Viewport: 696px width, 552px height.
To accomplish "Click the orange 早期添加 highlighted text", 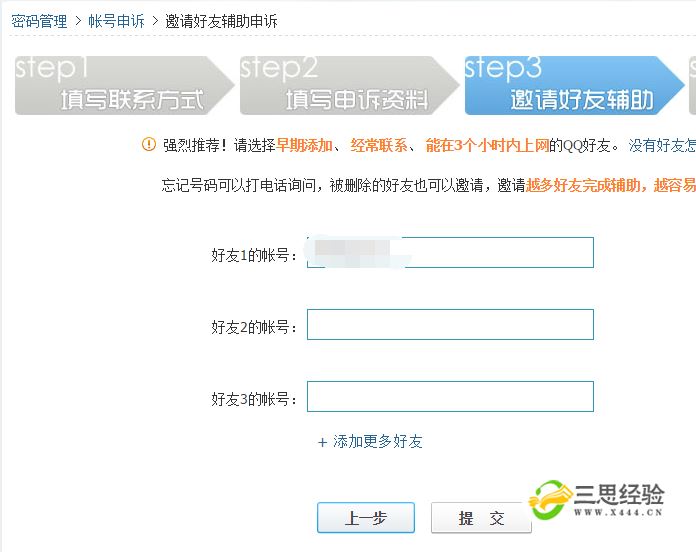I will click(x=304, y=145).
